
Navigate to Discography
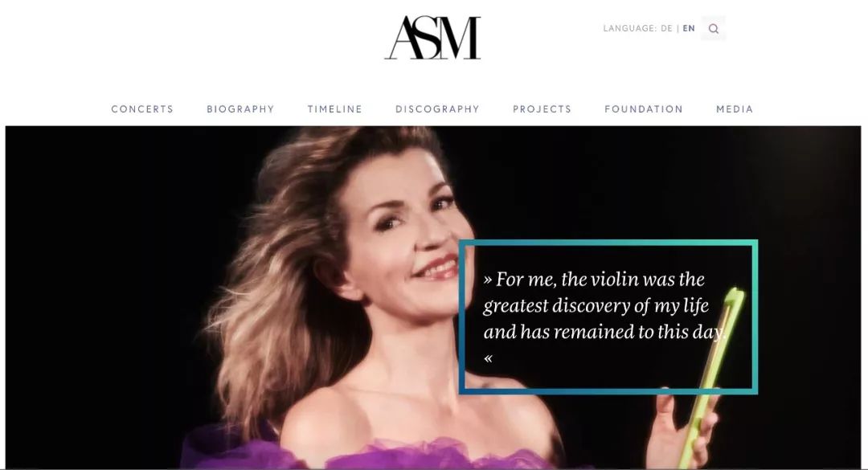click(437, 109)
